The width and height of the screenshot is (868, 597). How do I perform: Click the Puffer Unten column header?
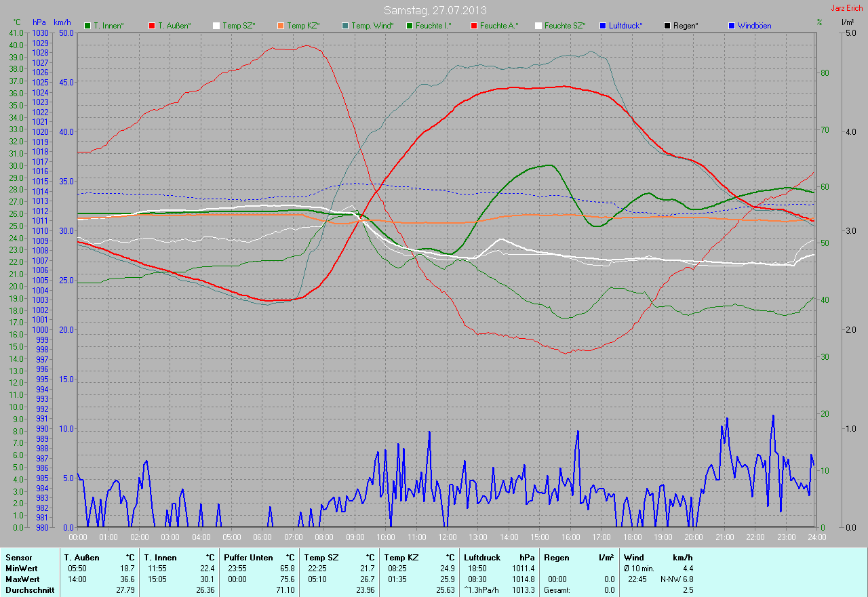point(248,557)
